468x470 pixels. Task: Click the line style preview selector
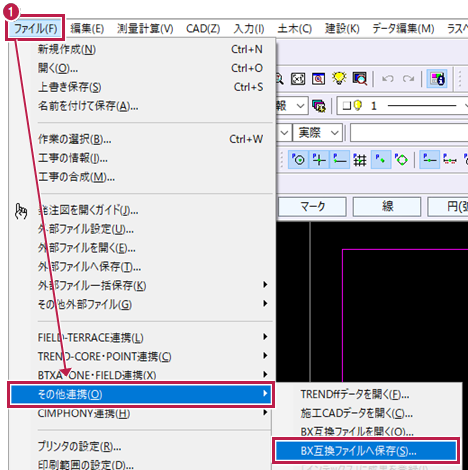click(x=421, y=106)
